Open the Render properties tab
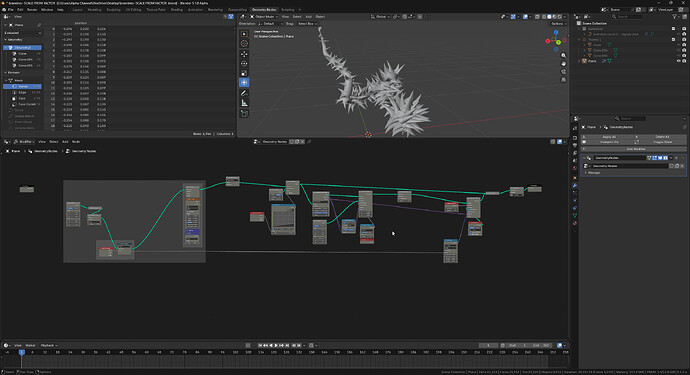 coord(575,138)
